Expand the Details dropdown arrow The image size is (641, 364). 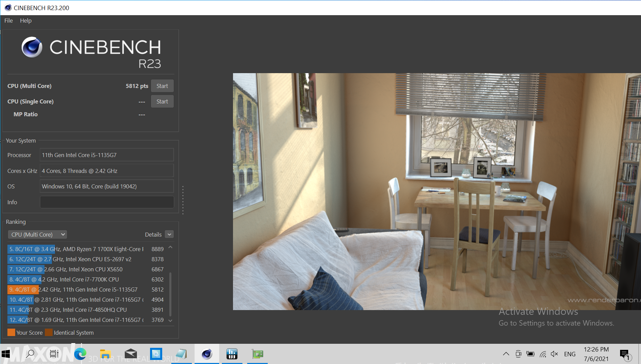pos(170,235)
